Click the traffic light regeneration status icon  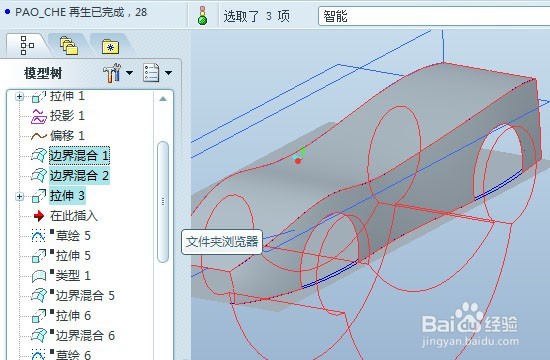pyautogui.click(x=202, y=15)
